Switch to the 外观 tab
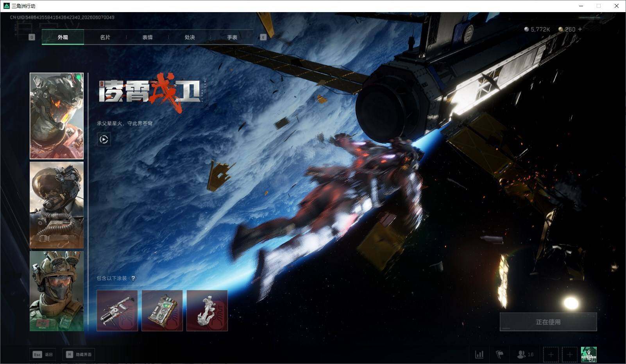 [x=63, y=37]
